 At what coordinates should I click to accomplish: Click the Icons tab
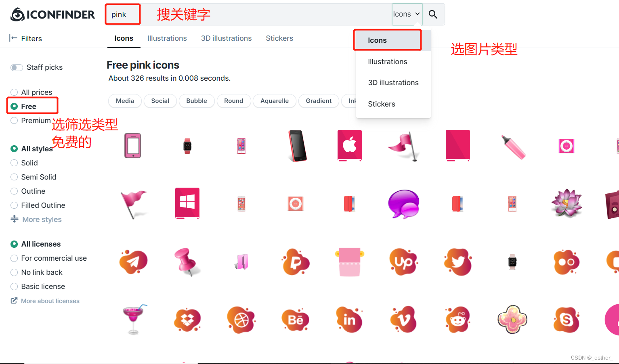(x=124, y=38)
